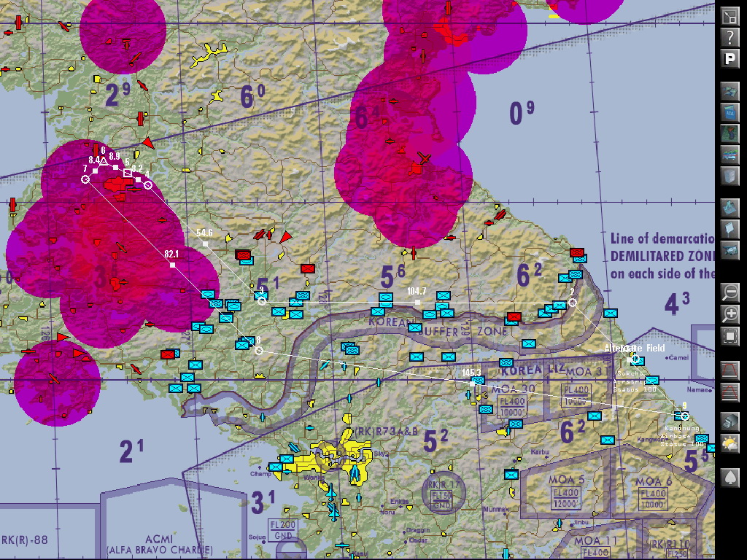Click the top window resize icon
The height and width of the screenshot is (560, 747).
click(x=730, y=16)
